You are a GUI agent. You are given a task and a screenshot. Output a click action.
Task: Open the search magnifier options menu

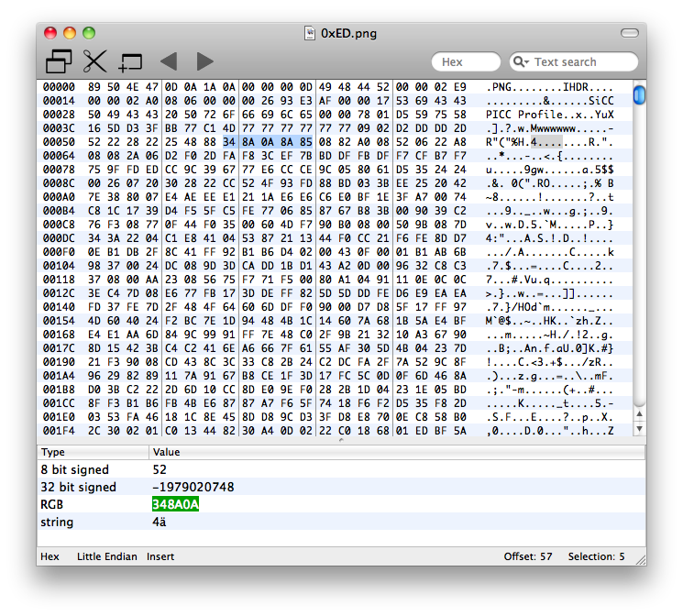[x=522, y=62]
